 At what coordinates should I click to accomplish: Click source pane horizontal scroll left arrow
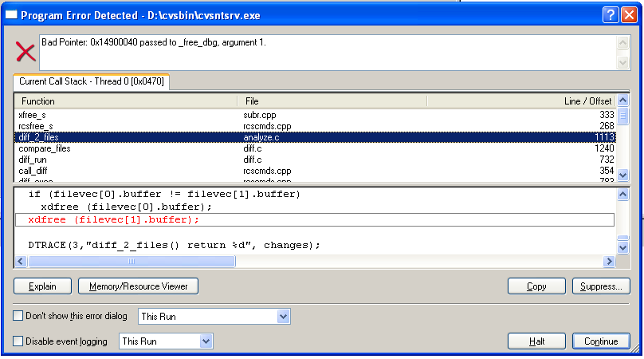(x=21, y=261)
